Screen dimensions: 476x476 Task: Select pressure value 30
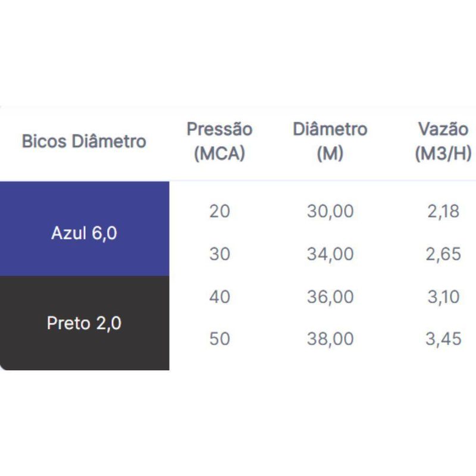tap(220, 254)
